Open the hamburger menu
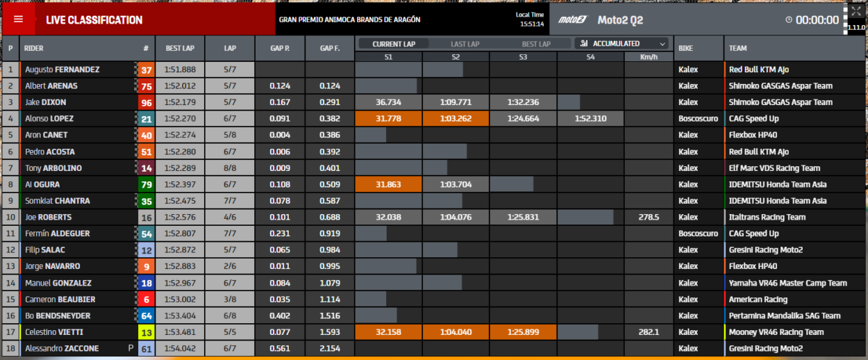 (x=18, y=19)
